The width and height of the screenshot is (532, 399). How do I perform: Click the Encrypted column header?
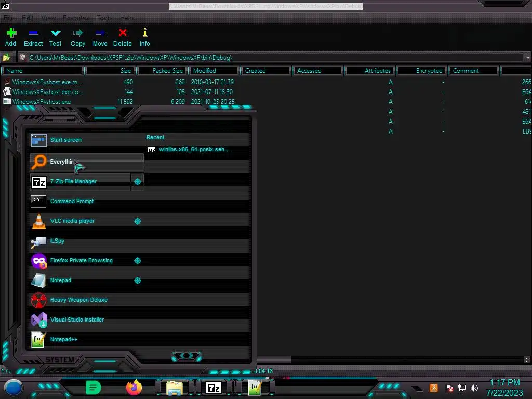(422, 71)
